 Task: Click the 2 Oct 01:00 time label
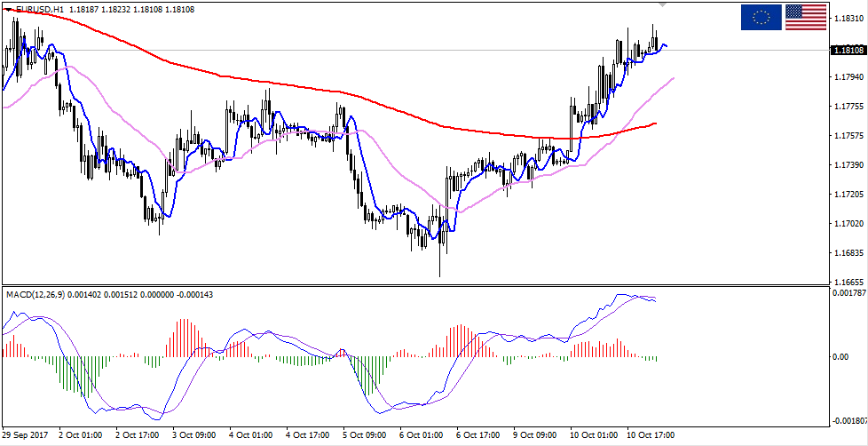tap(78, 435)
